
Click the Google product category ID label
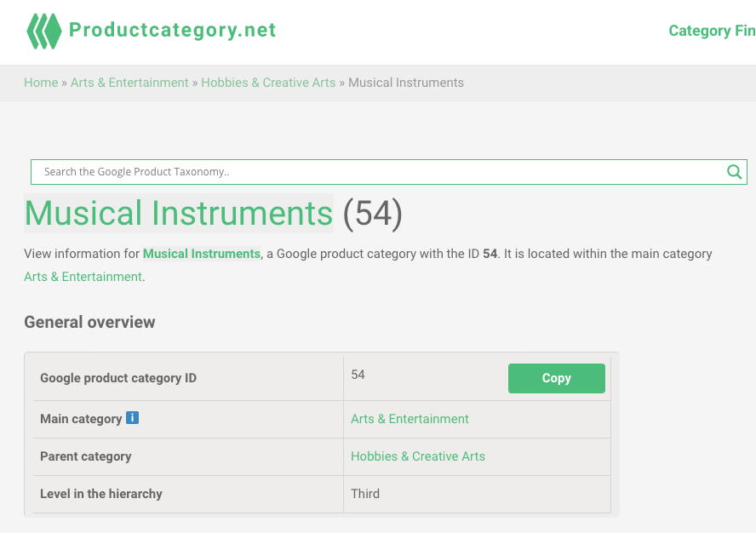[118, 378]
